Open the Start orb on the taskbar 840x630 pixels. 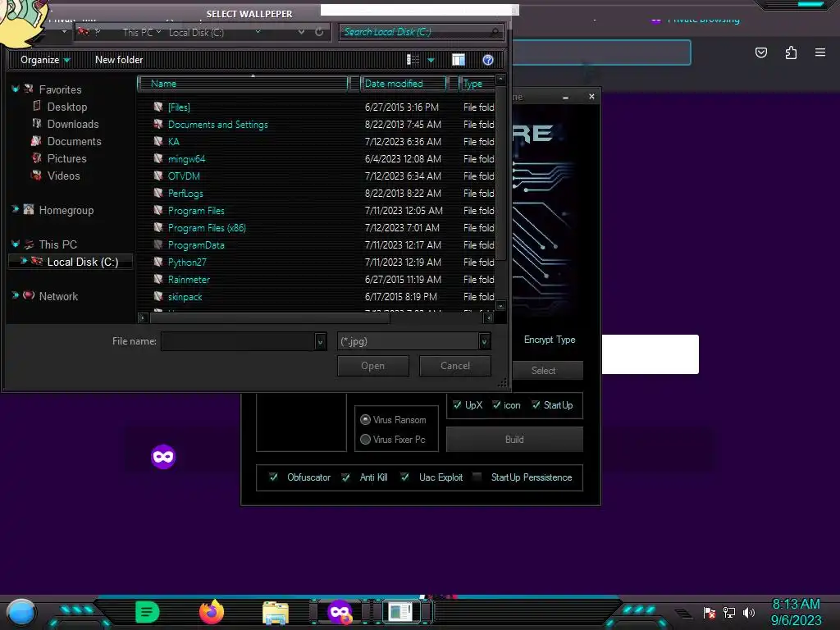[21, 613]
